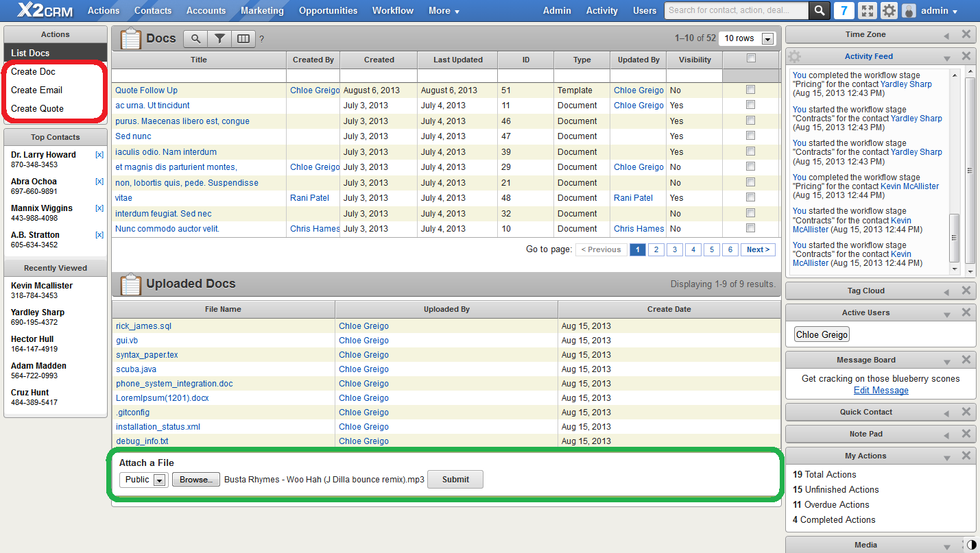980x553 pixels.
Task: Click the question mark help icon beside Docs
Action: coord(262,40)
